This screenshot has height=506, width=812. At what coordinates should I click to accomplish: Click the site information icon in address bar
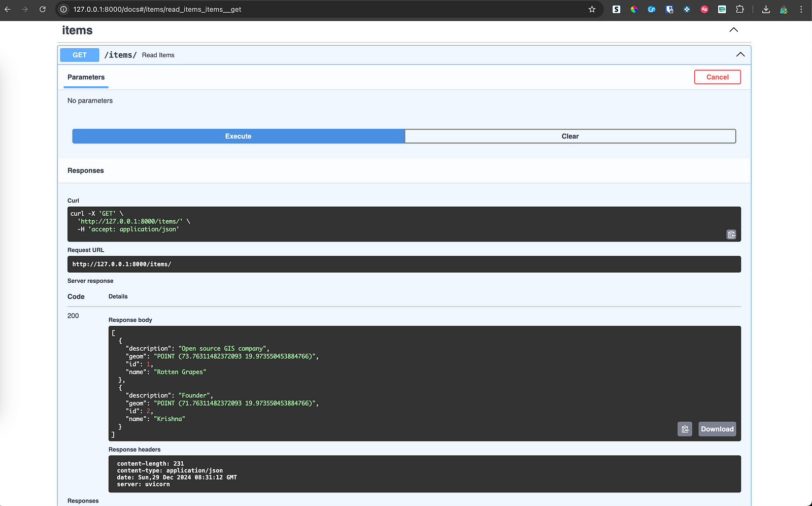tap(63, 9)
